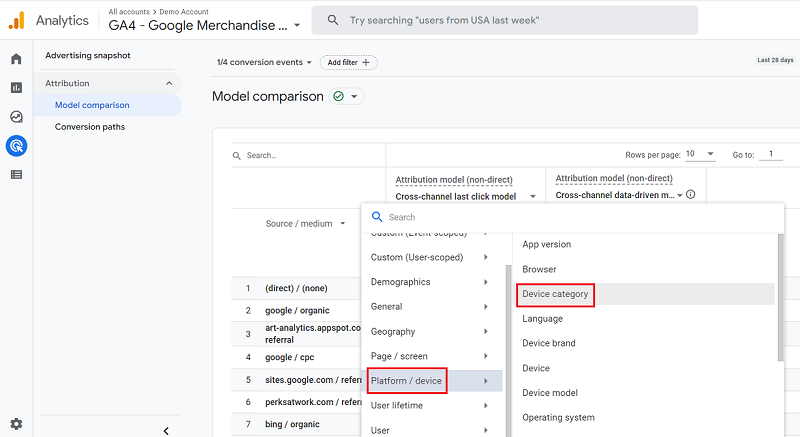800x437 pixels.
Task: Open the property selector dropdown arrow
Action: [x=297, y=25]
